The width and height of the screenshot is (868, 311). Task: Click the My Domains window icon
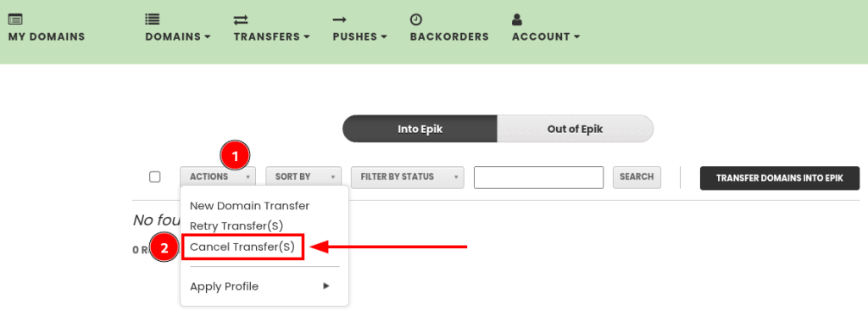15,19
